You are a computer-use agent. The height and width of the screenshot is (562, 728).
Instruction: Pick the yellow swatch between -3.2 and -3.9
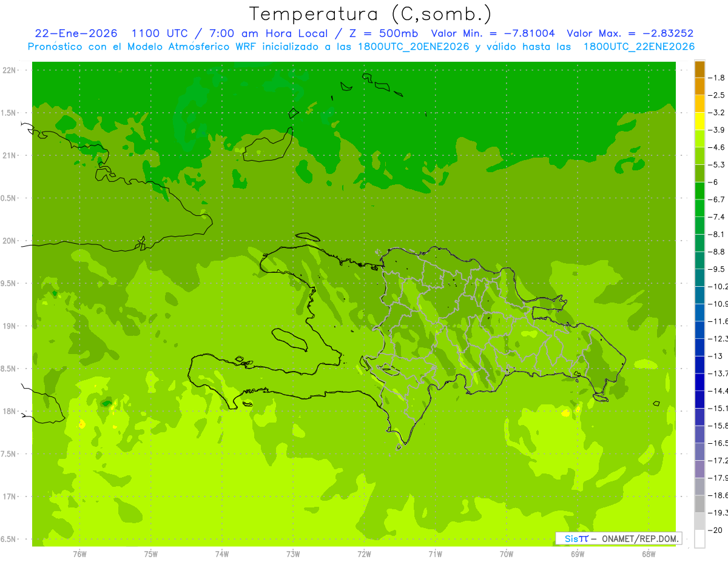pos(700,121)
